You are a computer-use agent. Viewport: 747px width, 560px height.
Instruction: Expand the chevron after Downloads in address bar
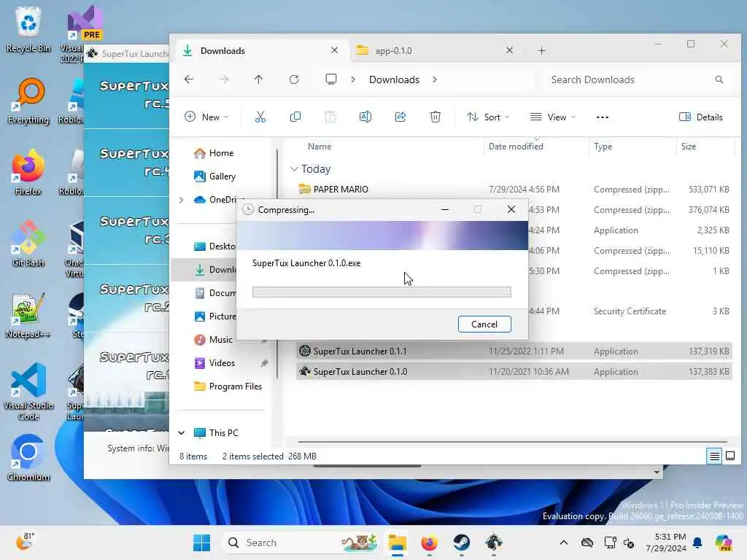click(x=435, y=79)
